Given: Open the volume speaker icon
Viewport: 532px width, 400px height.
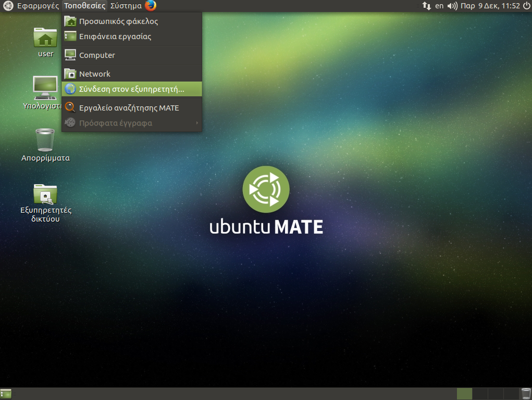Looking at the screenshot, I should click(x=452, y=6).
